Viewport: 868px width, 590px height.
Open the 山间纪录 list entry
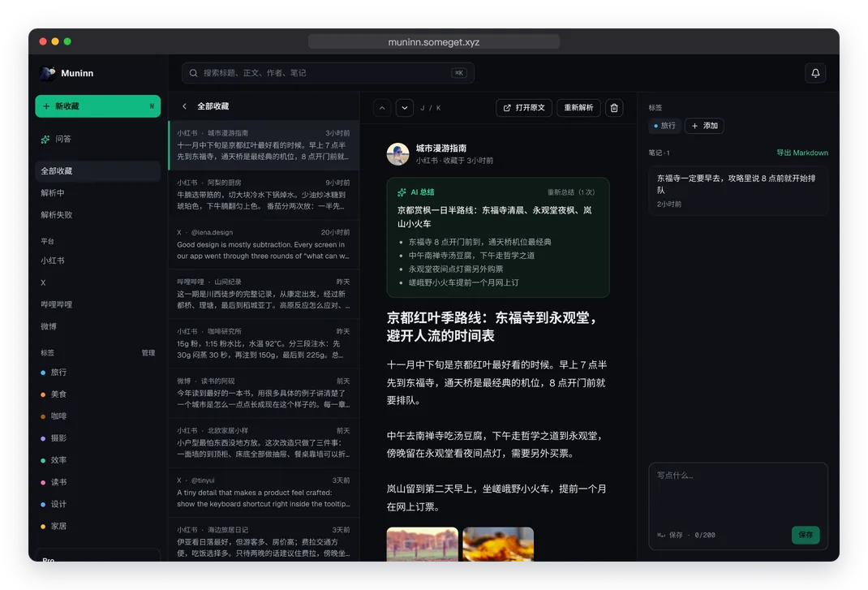point(264,294)
